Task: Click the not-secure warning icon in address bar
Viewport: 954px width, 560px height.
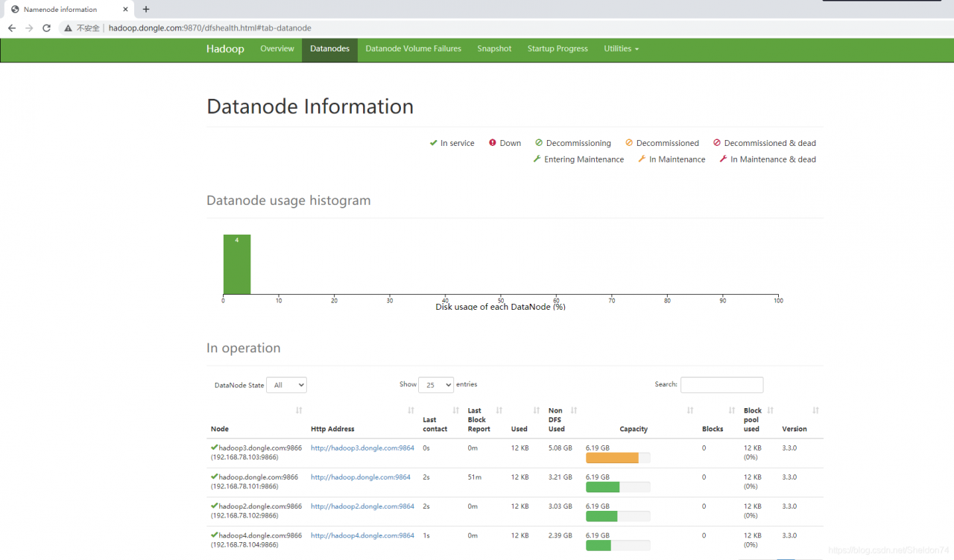Action: (x=68, y=28)
